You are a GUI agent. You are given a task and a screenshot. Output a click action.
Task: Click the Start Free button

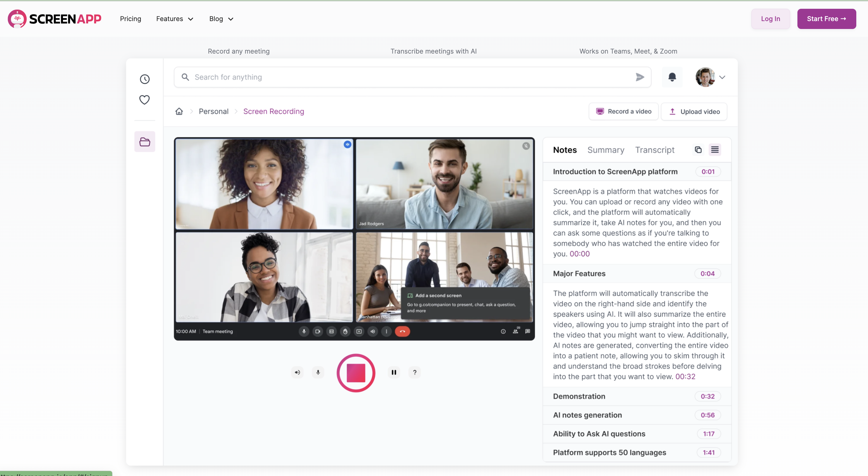pos(826,19)
